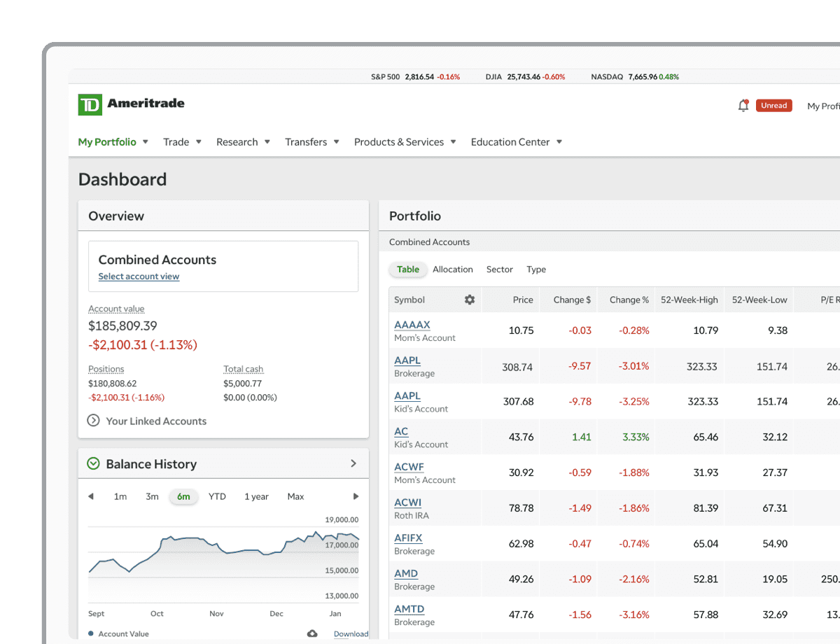Go to previous balance history range arrow

coord(90,496)
